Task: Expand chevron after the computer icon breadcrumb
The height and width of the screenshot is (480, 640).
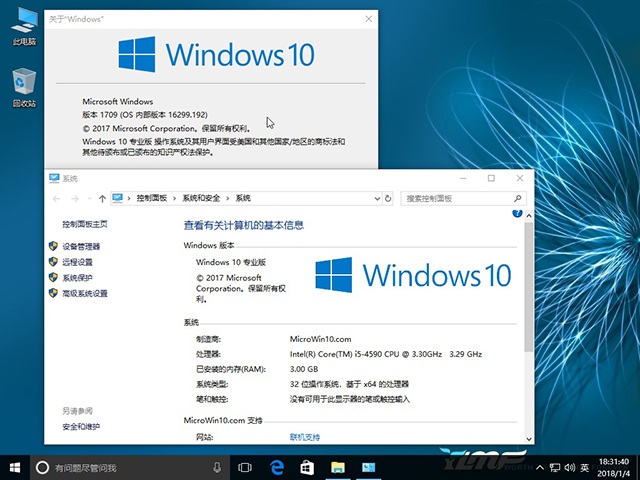Action: (129, 199)
